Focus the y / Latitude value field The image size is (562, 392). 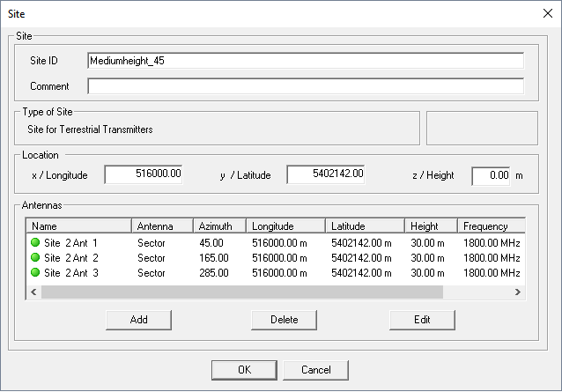coord(325,174)
